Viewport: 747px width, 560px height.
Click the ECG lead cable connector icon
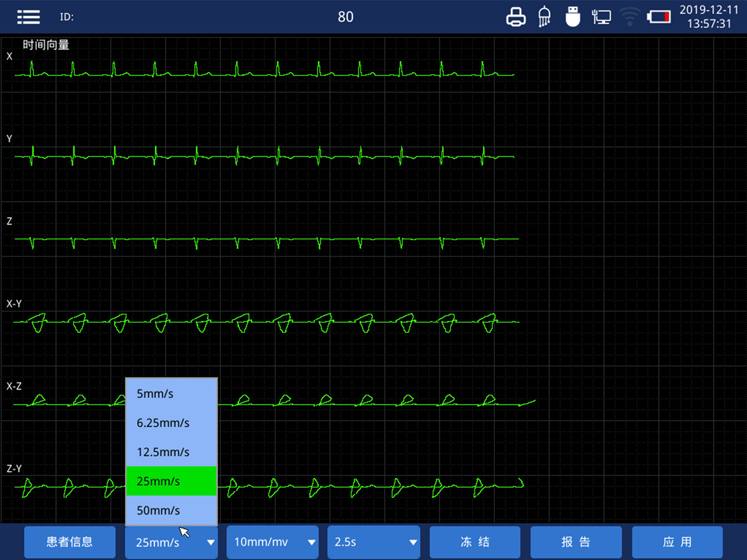pos(543,17)
